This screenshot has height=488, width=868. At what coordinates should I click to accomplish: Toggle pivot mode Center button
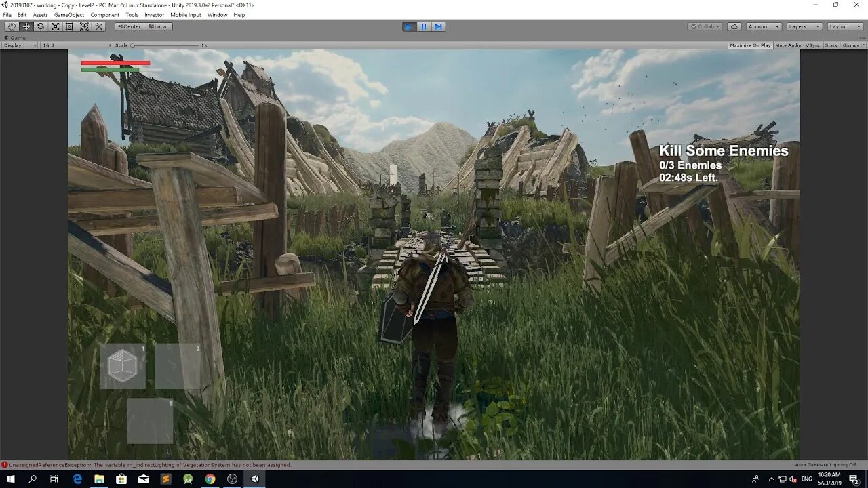tap(129, 26)
